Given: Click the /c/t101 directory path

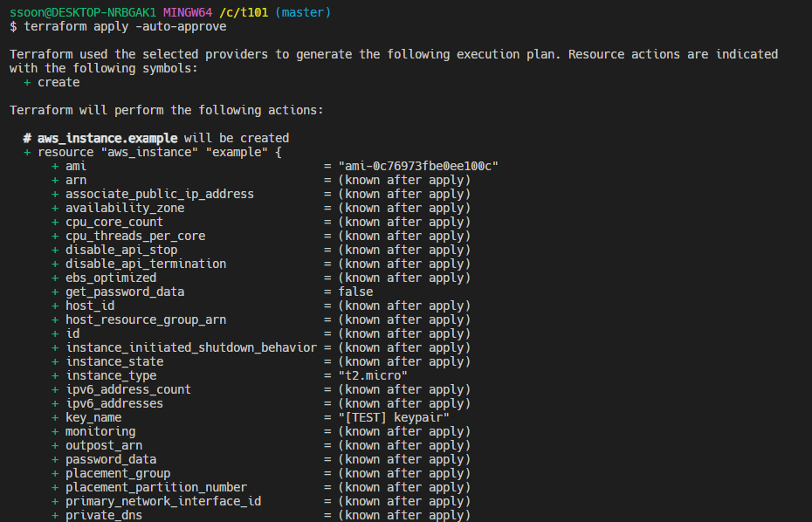Looking at the screenshot, I should (x=244, y=12).
